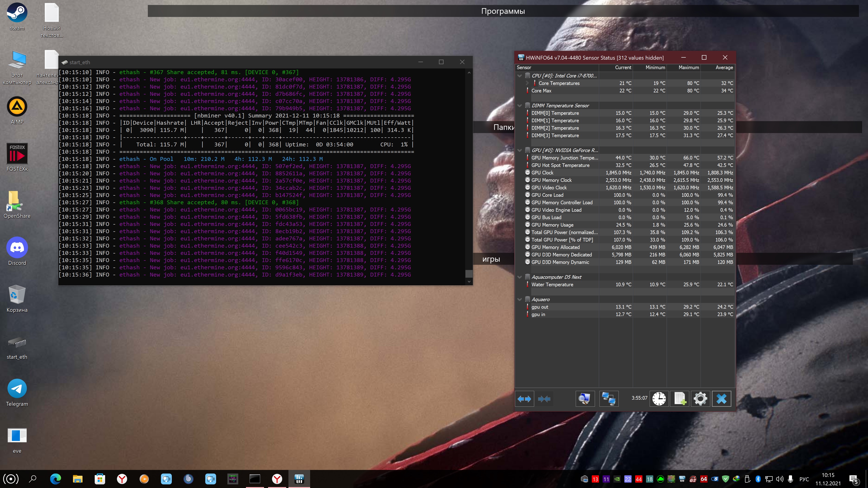
Task: Collapse the DIMM Temperature Sensor group
Action: tap(520, 106)
